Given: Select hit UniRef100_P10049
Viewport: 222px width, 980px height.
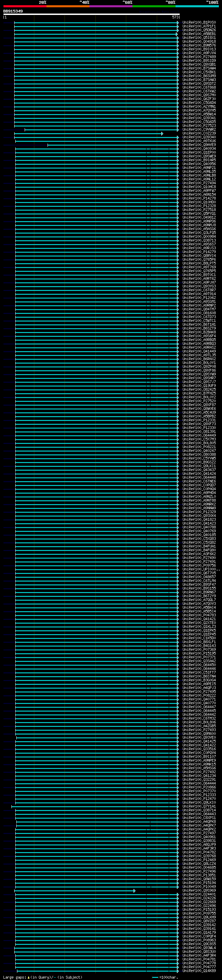Looking at the screenshot, I should [x=199, y=886].
